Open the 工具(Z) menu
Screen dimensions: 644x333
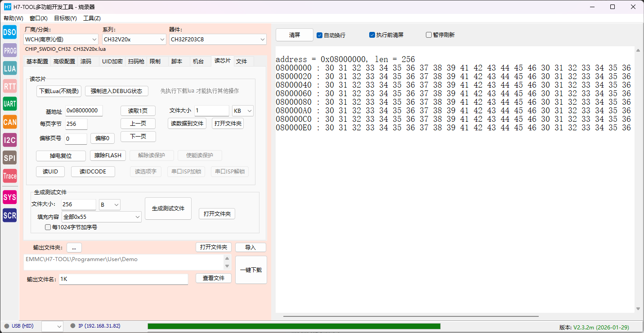coord(92,18)
